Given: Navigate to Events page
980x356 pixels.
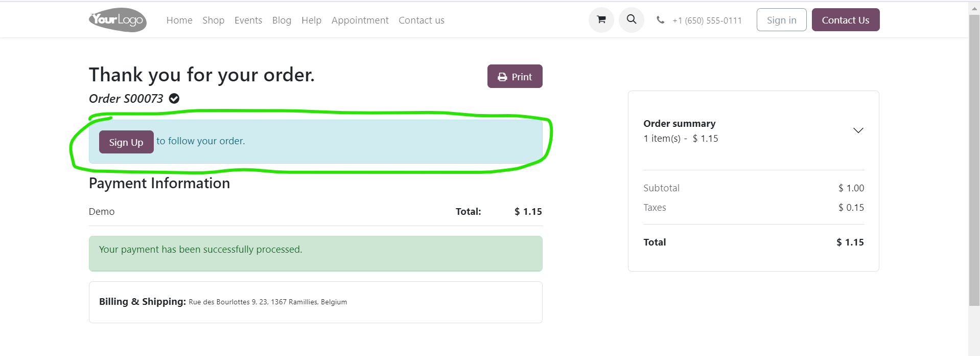Looking at the screenshot, I should [248, 20].
